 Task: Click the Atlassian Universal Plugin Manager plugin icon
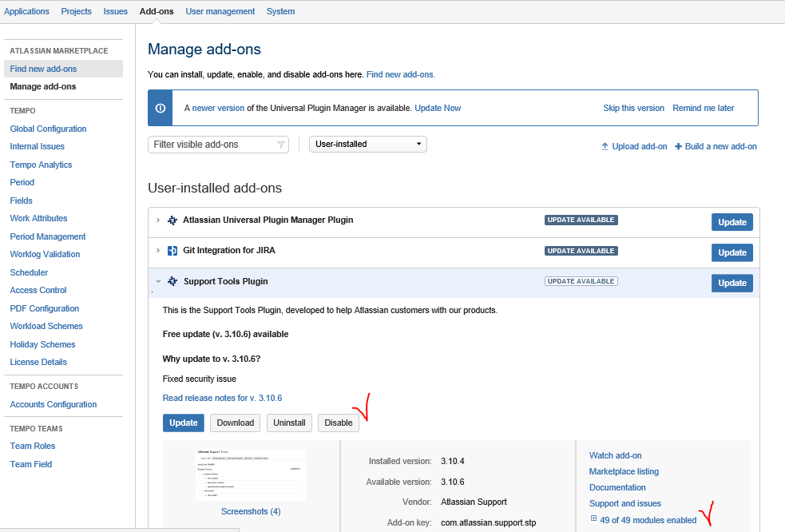click(x=172, y=220)
